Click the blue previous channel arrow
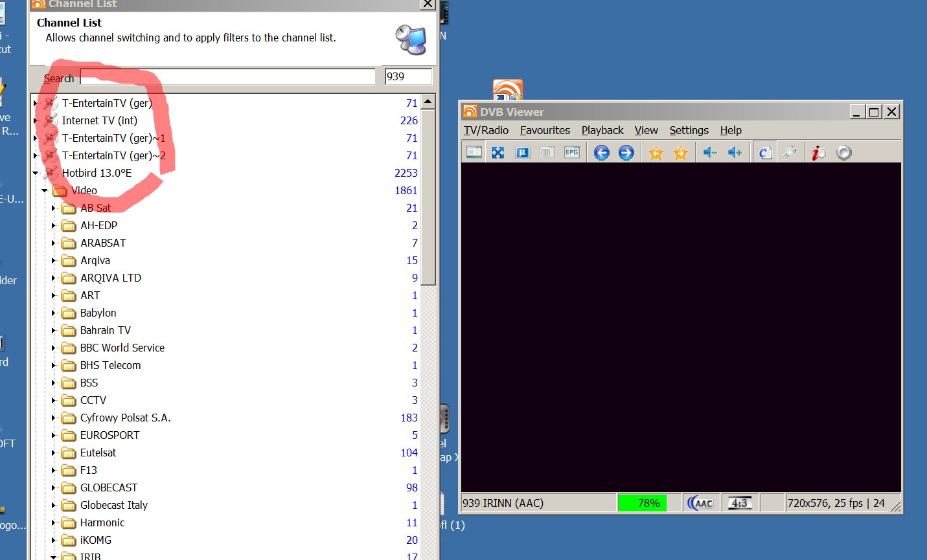 pos(601,153)
